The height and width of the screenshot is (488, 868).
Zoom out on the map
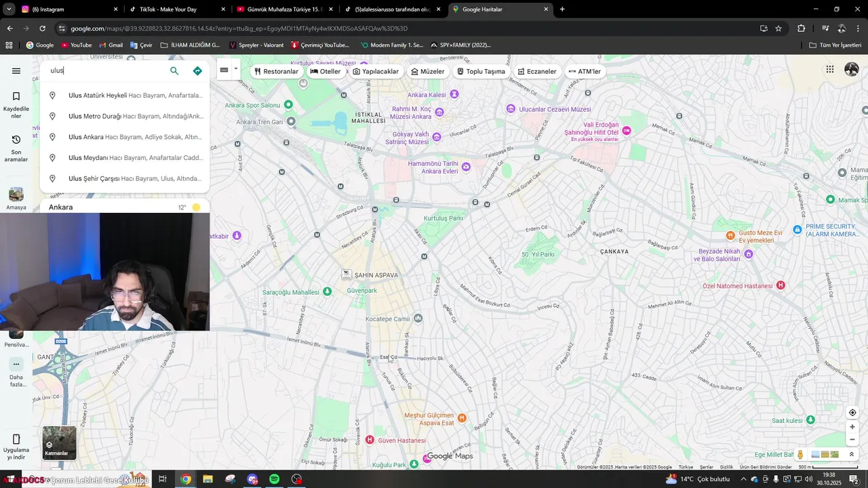point(852,439)
